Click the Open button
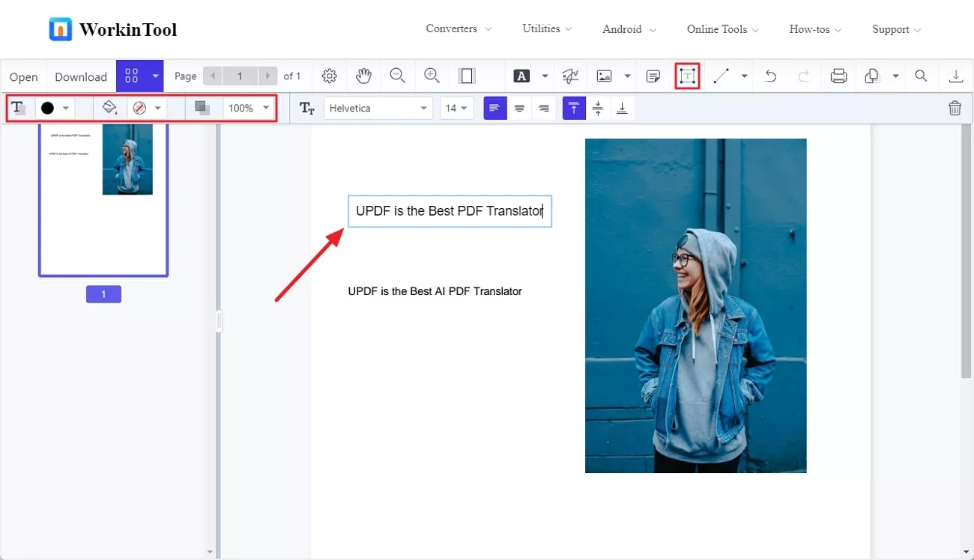 24,76
